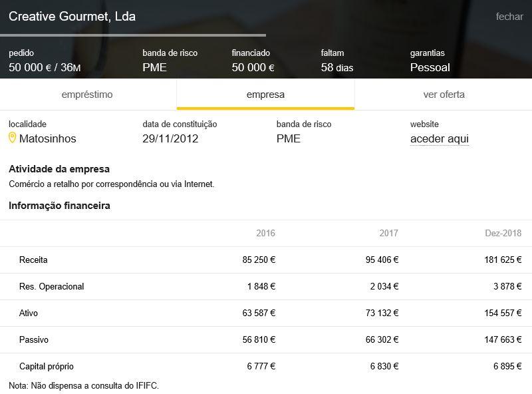Image resolution: width=532 pixels, height=394 pixels.
Task: Close the panel with fechar
Action: point(509,17)
